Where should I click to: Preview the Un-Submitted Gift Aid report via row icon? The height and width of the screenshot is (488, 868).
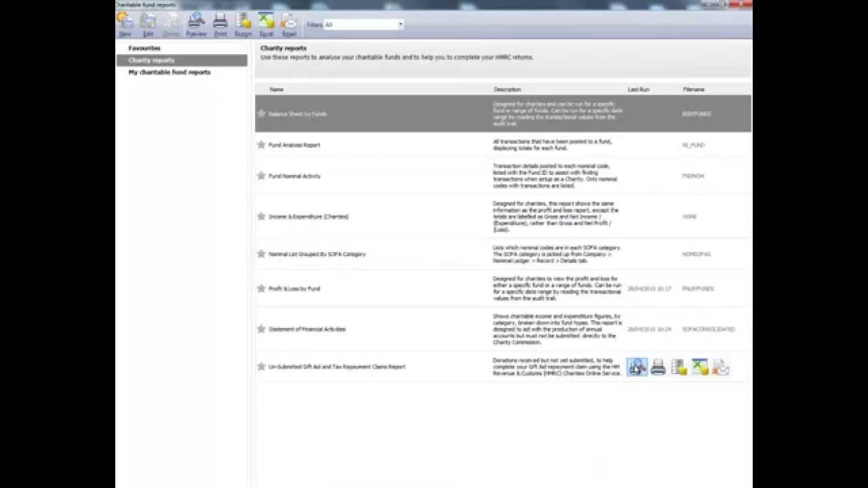(x=637, y=367)
